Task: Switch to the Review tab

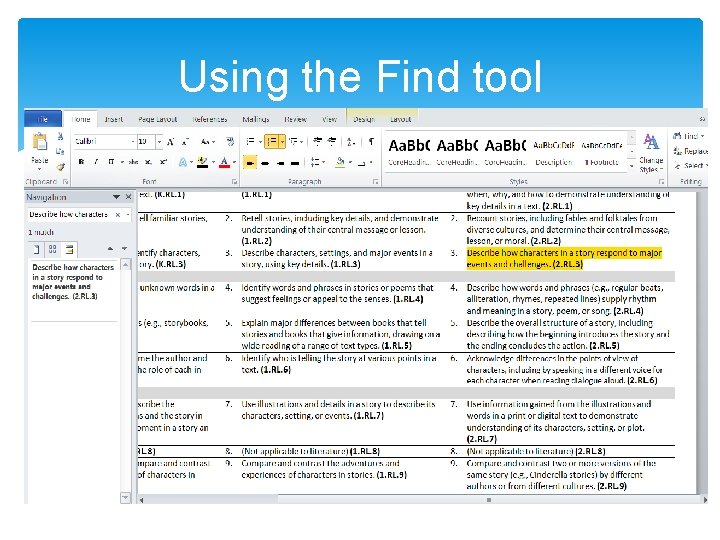Action: click(295, 119)
